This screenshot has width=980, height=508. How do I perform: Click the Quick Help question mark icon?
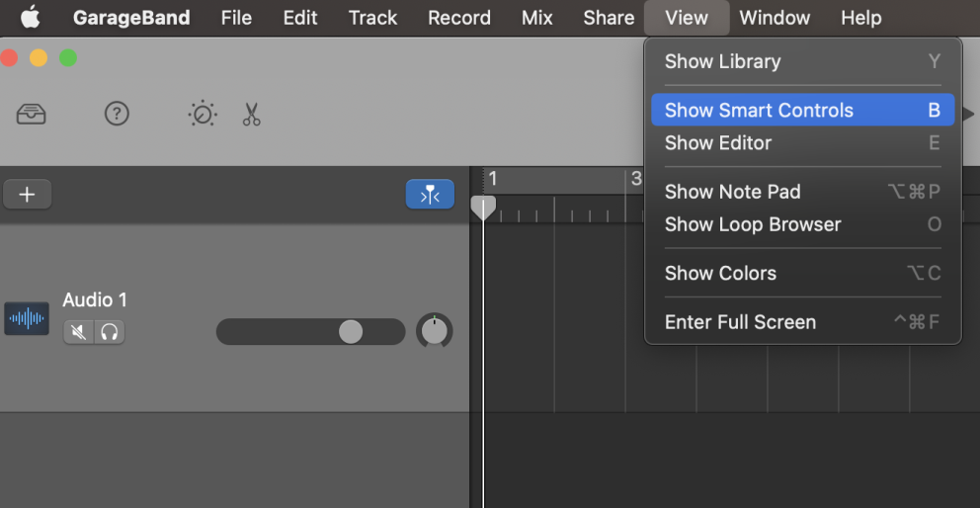click(x=117, y=114)
